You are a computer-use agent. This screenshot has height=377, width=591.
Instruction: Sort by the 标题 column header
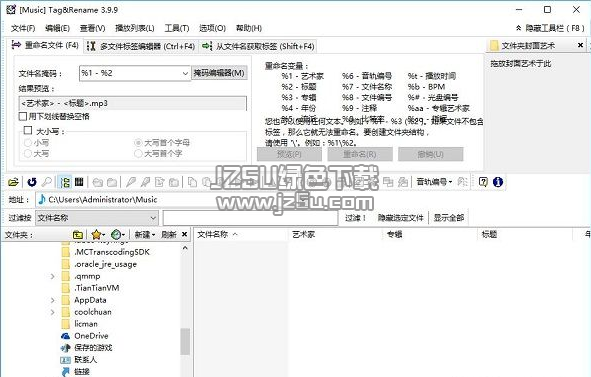pos(525,234)
